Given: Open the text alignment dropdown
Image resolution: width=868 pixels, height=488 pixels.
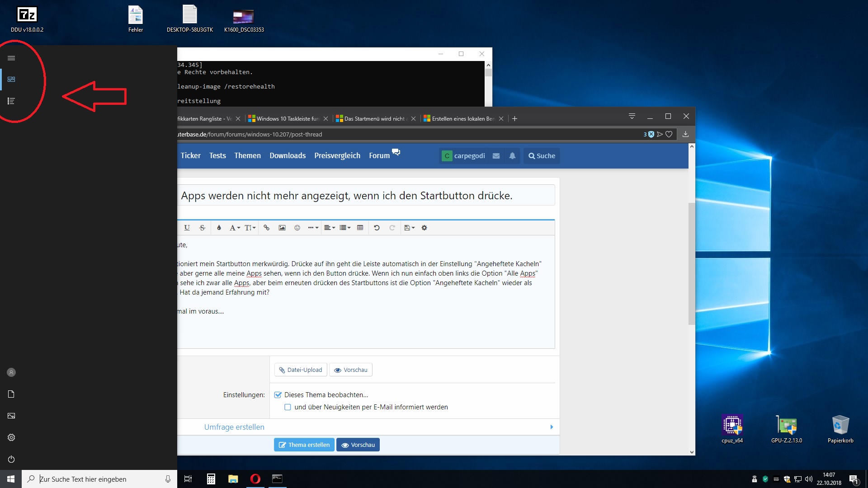Looking at the screenshot, I should click(x=330, y=228).
